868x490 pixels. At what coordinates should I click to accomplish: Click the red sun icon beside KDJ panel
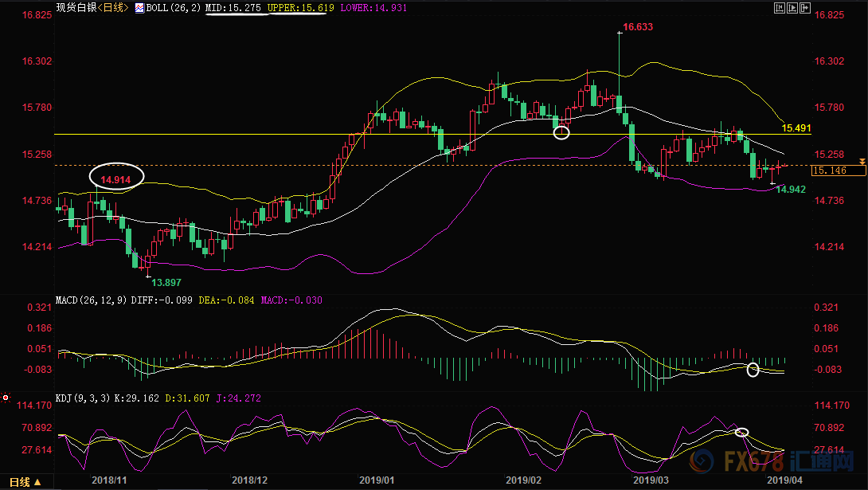[x=6, y=398]
